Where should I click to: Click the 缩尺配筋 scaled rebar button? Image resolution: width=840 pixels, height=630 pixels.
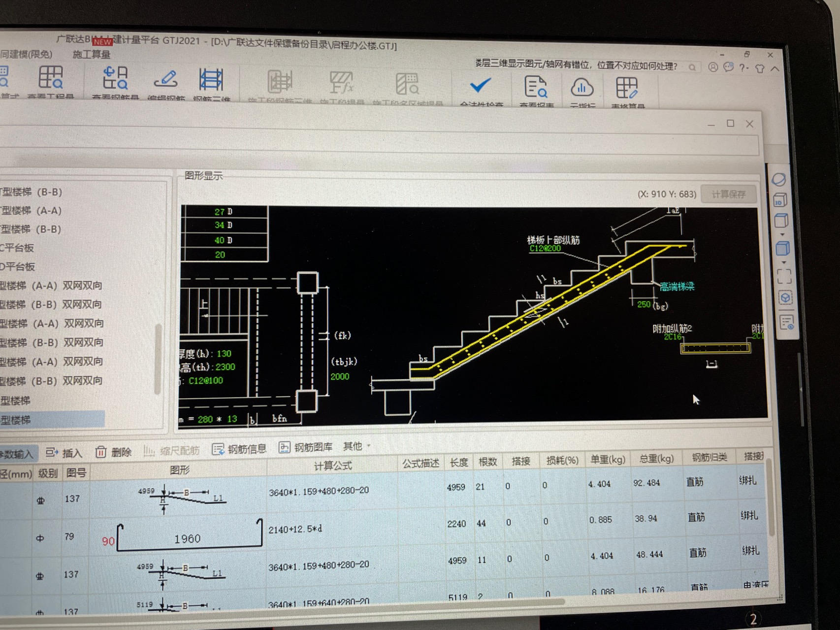pyautogui.click(x=172, y=450)
